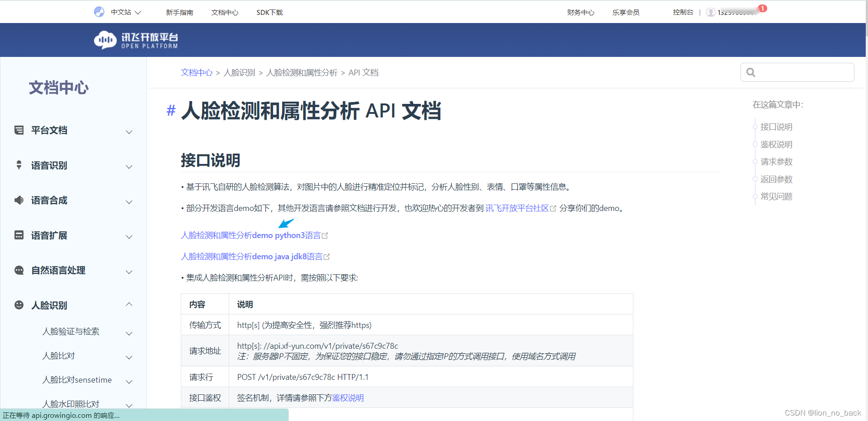Screen dimensions: 868x421
Task: Go to SDK下载 page
Action: tap(269, 12)
